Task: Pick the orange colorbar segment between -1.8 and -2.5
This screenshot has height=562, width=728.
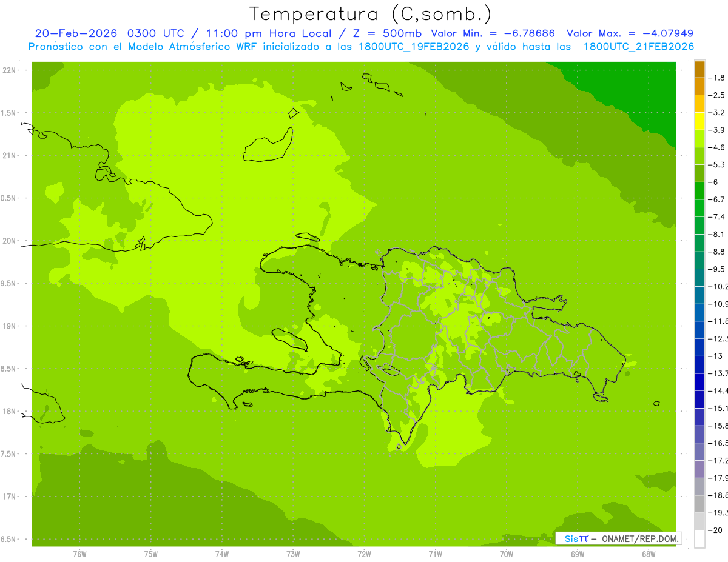Action: pyautogui.click(x=699, y=86)
